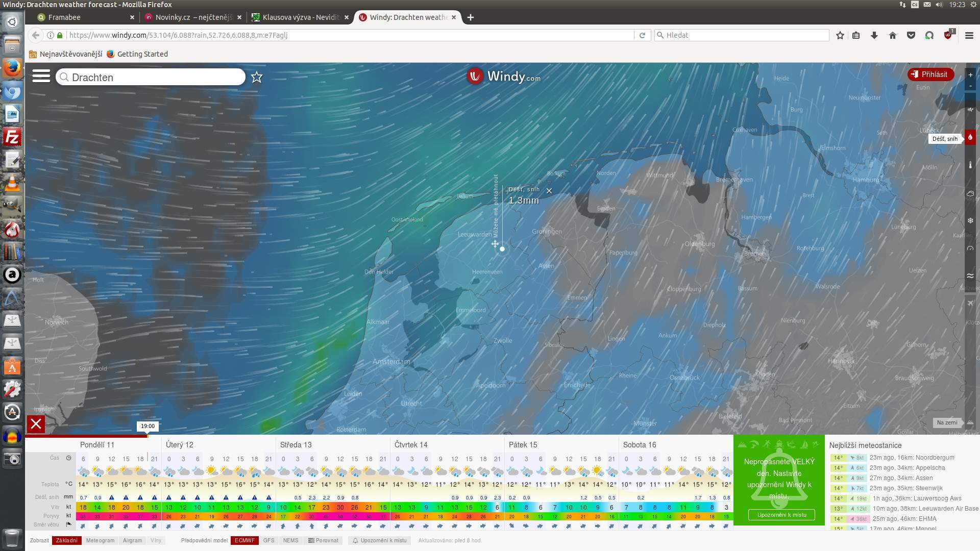The height and width of the screenshot is (551, 980).
Task: Click timeline bar at 19:00 marker
Action: pyautogui.click(x=148, y=436)
